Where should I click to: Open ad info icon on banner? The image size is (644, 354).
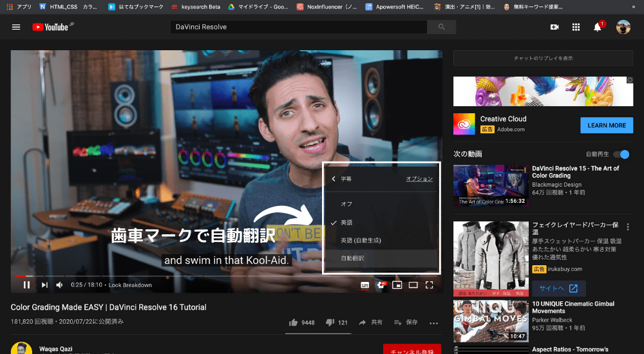coord(630,80)
